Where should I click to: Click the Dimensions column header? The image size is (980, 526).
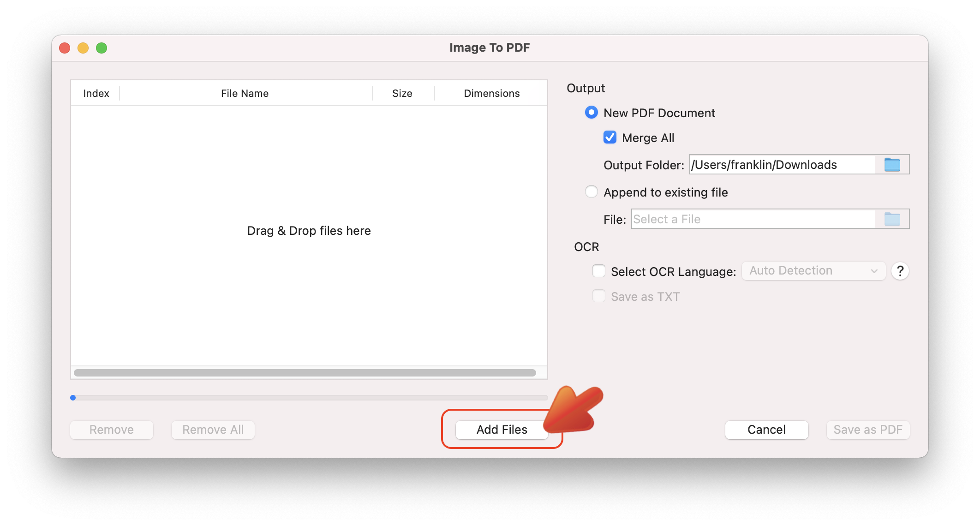(x=491, y=93)
